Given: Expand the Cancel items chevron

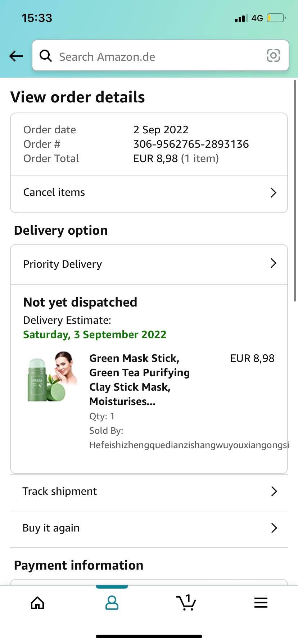Looking at the screenshot, I should point(273,193).
